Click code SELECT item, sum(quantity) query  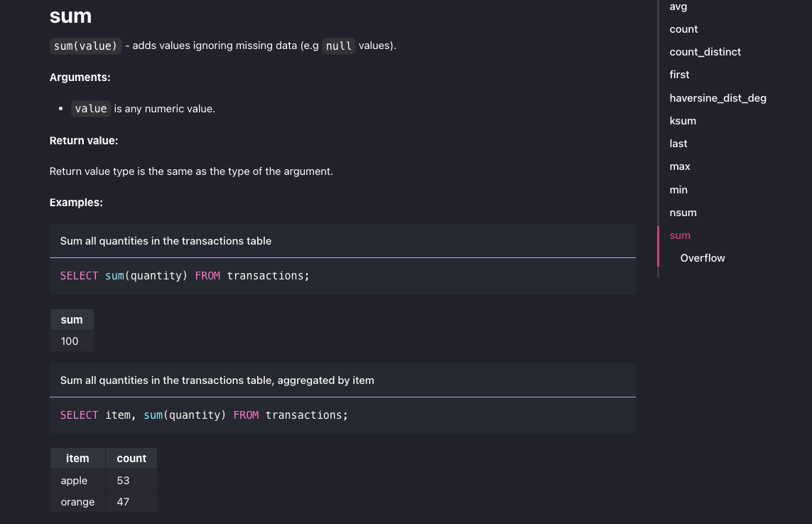tap(204, 416)
